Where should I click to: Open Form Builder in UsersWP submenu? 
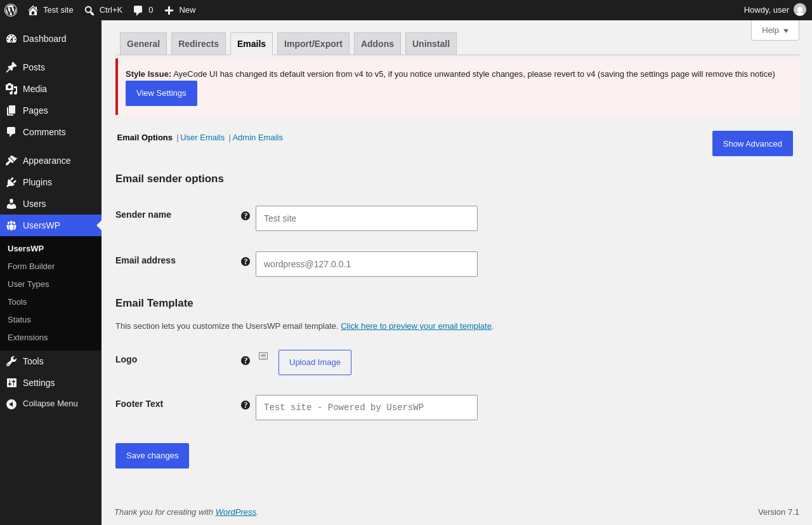tap(31, 267)
